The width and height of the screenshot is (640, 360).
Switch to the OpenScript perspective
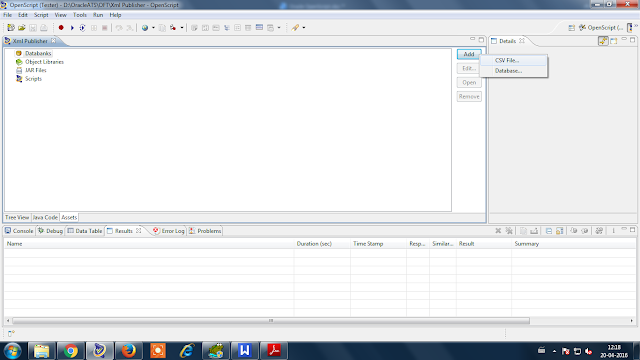[601, 28]
